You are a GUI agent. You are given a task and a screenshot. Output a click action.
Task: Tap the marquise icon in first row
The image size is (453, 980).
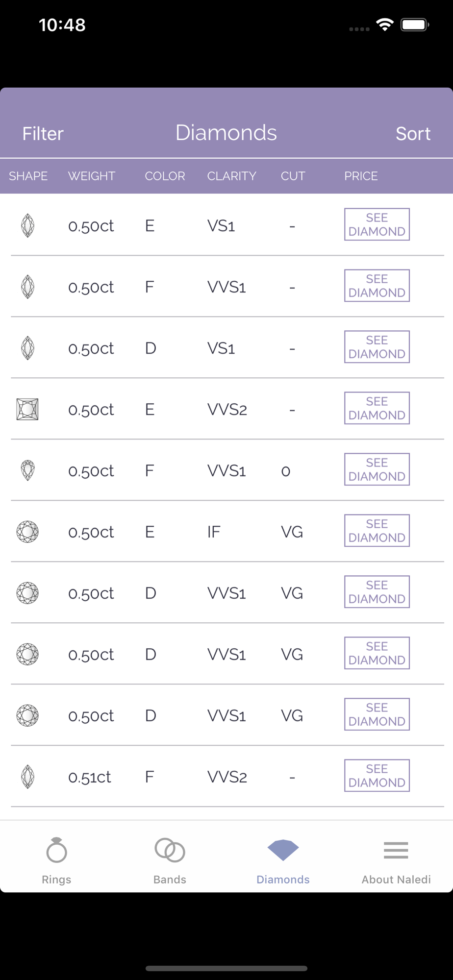point(27,225)
